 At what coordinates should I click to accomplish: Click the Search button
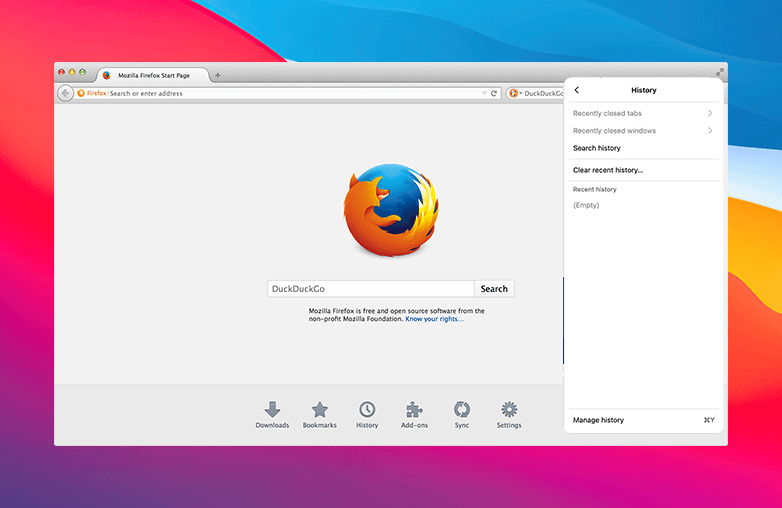point(494,289)
